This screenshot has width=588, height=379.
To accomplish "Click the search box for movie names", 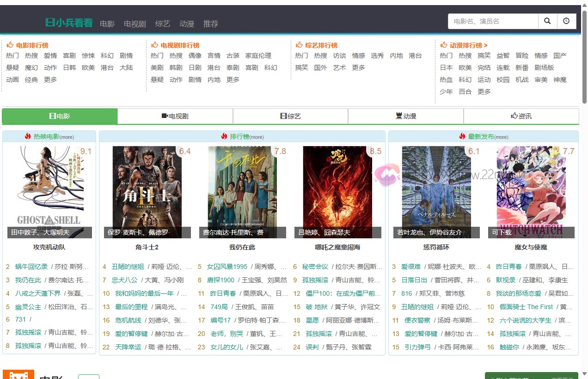I will pyautogui.click(x=493, y=21).
